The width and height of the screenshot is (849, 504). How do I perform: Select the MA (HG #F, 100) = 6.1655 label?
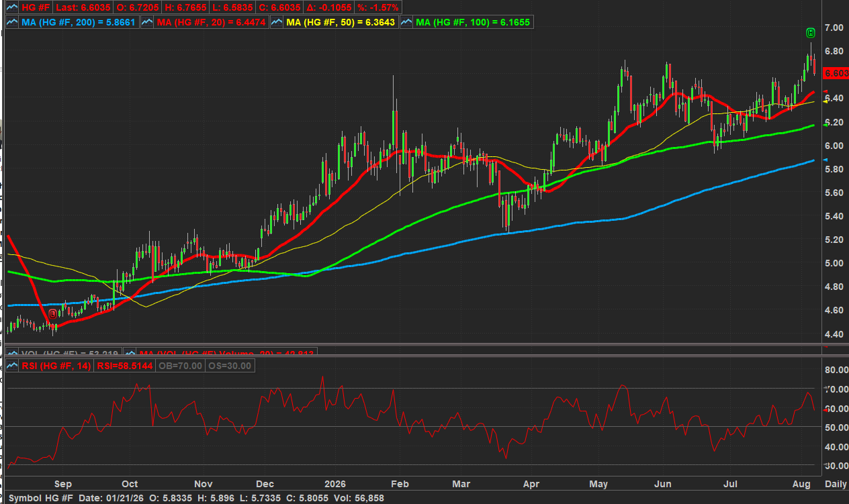tap(473, 22)
